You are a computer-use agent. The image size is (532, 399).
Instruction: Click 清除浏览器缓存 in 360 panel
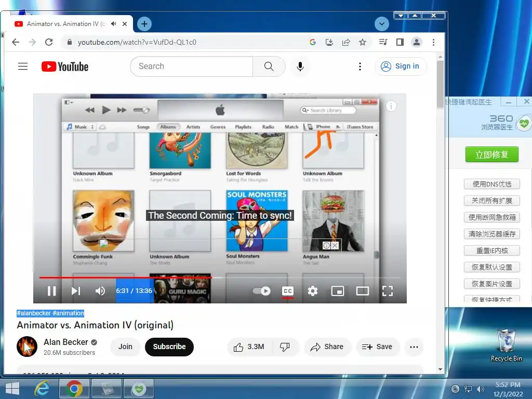pyautogui.click(x=491, y=234)
